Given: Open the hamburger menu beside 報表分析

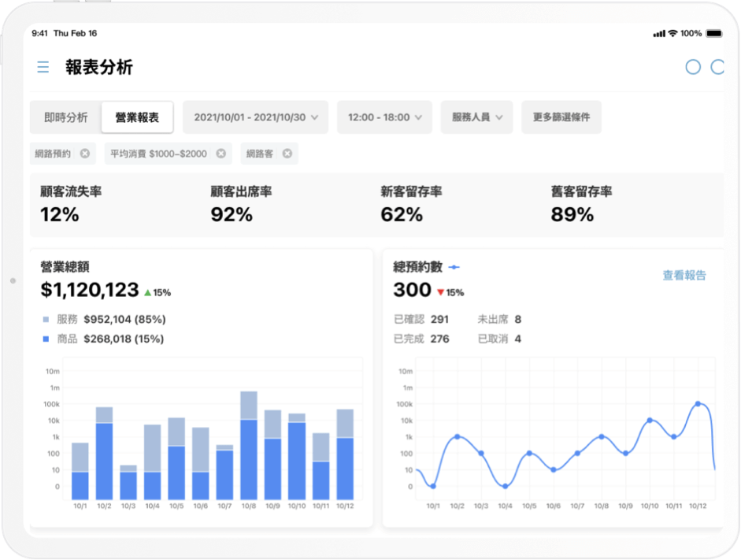Looking at the screenshot, I should tap(43, 68).
